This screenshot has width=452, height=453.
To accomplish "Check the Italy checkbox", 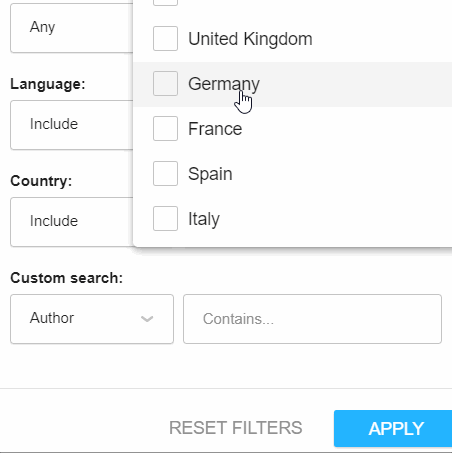I will [165, 218].
